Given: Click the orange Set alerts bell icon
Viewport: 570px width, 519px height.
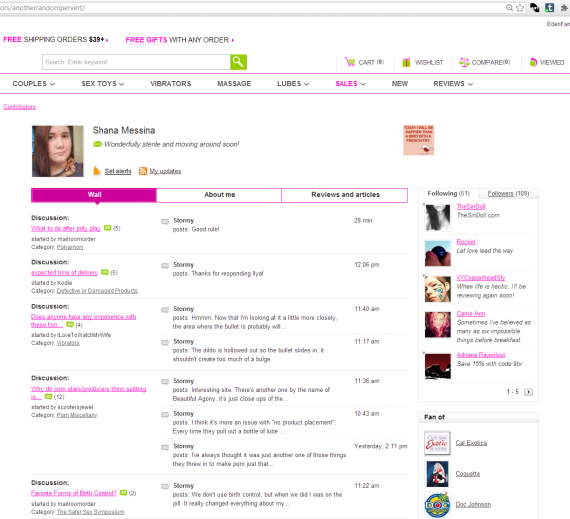Looking at the screenshot, I should click(97, 171).
